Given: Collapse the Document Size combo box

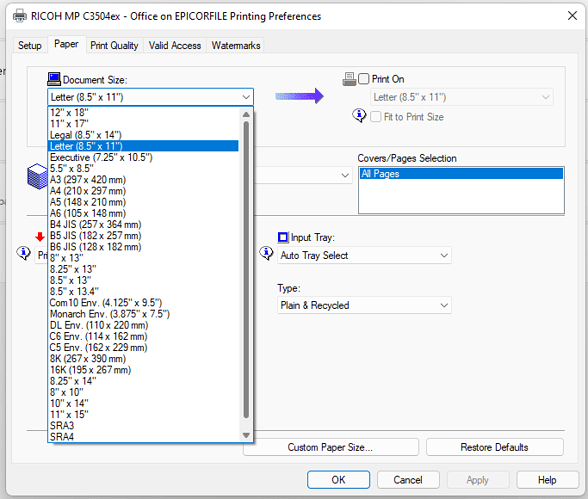Looking at the screenshot, I should 150,97.
